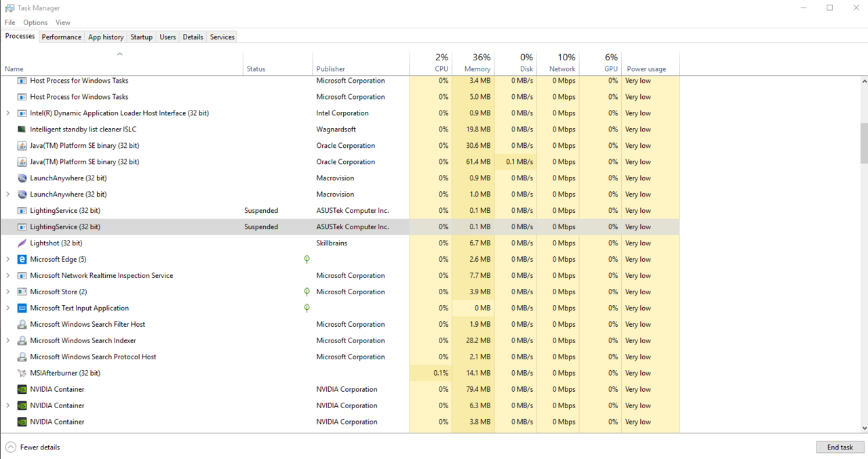This screenshot has width=868, height=459.
Task: Select the highlighted LightingService (32 bit) row
Action: (340, 227)
